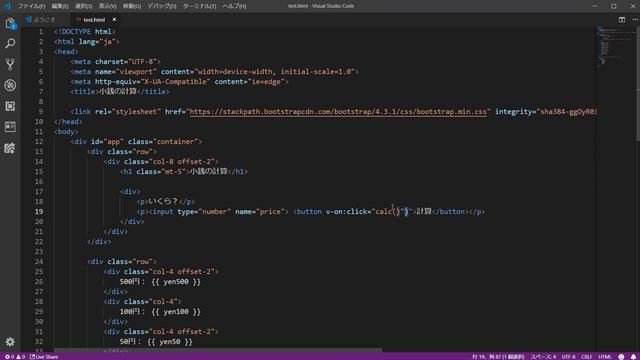This screenshot has height=360, width=640.
Task: Click line number 12 in gutter
Action: click(x=39, y=142)
